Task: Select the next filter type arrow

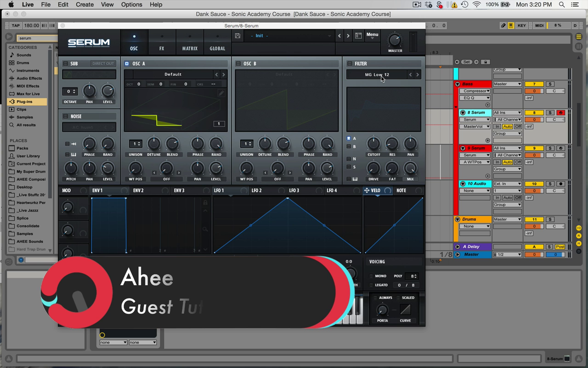Action: (417, 75)
